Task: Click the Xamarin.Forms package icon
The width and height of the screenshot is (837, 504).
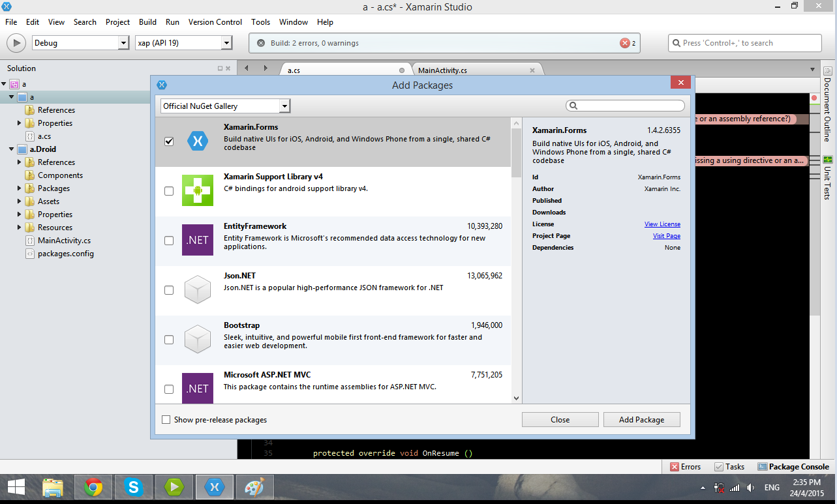Action: [x=197, y=141]
